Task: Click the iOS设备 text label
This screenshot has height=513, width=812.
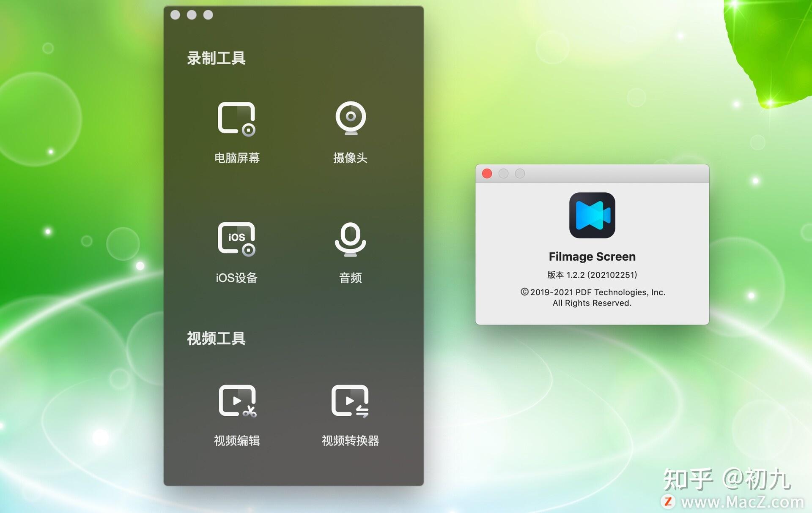Action: pos(236,278)
